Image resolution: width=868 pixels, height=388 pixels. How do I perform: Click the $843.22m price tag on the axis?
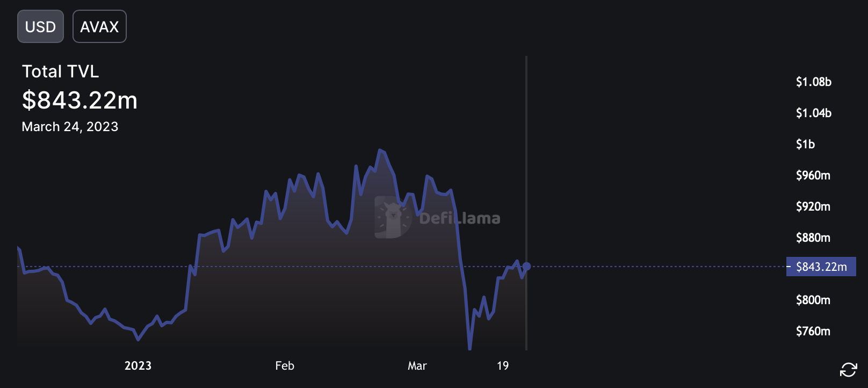(821, 267)
